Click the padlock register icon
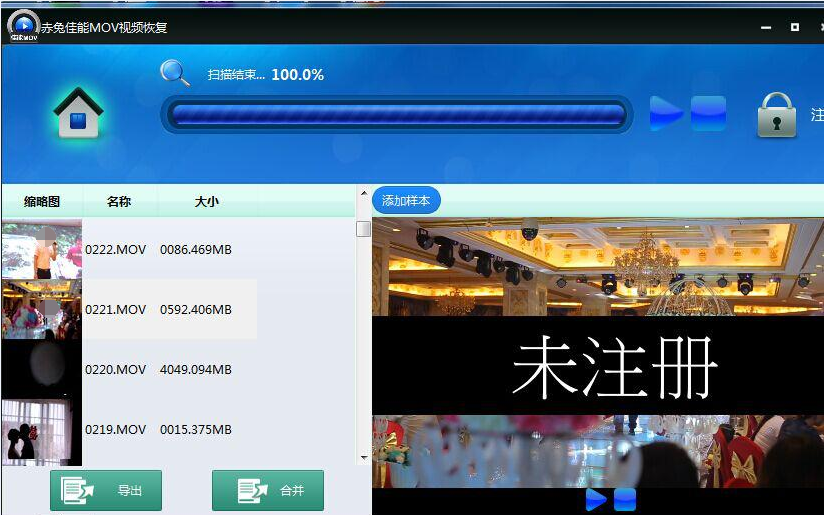 point(777,115)
